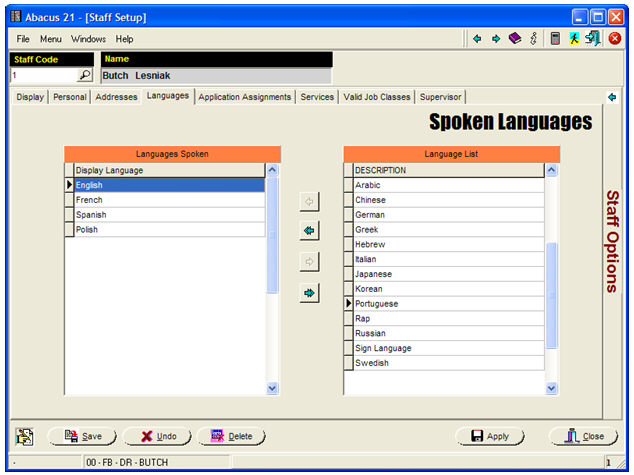The width and height of the screenshot is (634, 475).
Task: Open the Valid Job Classes tab
Action: 377,97
